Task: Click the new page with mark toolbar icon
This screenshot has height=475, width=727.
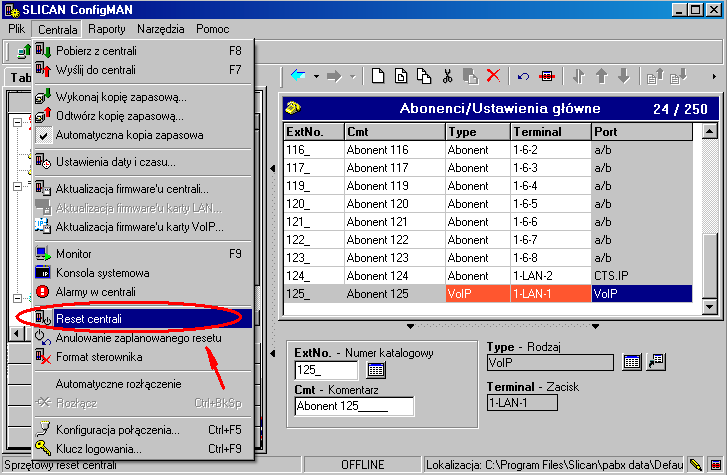Action: tap(401, 76)
